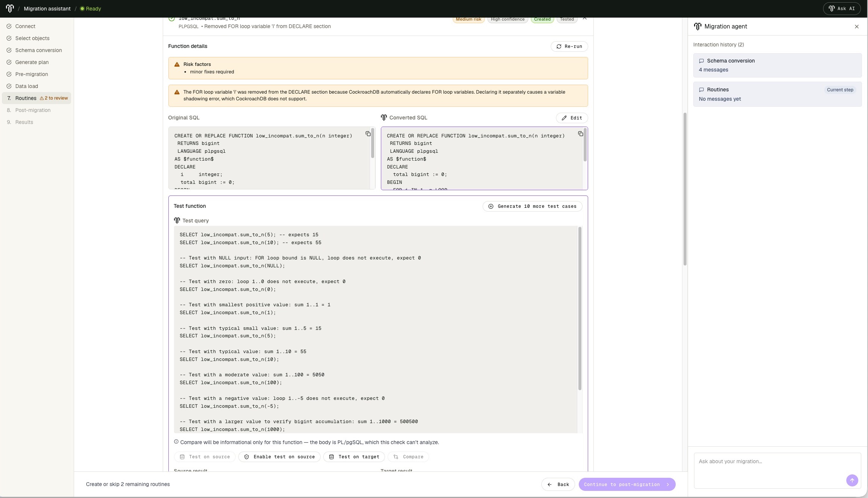Open the Results step in sidebar

[24, 122]
